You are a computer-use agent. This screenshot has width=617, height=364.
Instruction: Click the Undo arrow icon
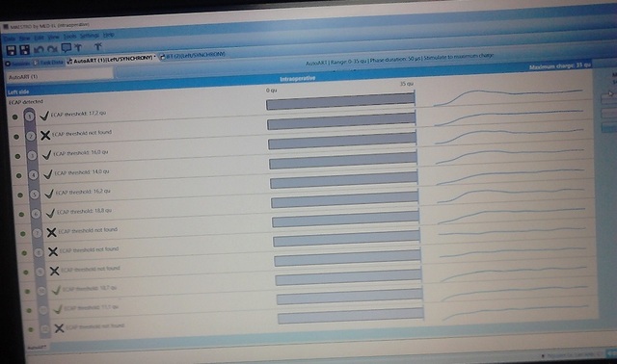(x=39, y=49)
